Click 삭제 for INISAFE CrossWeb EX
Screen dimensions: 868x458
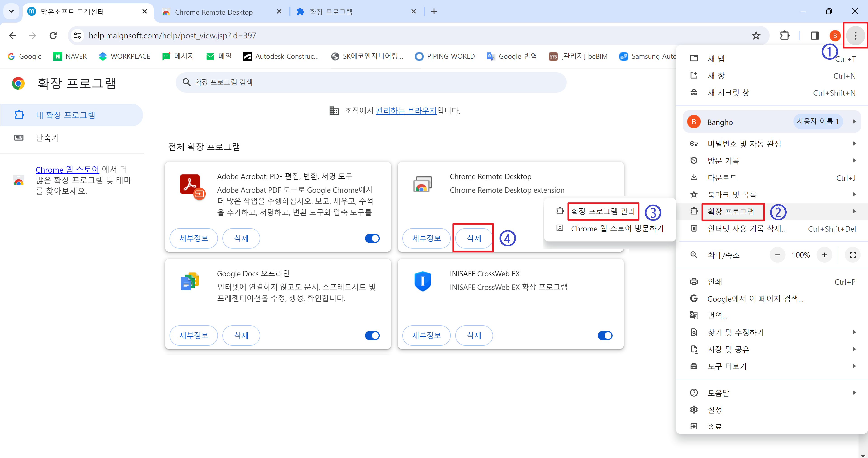[474, 335]
